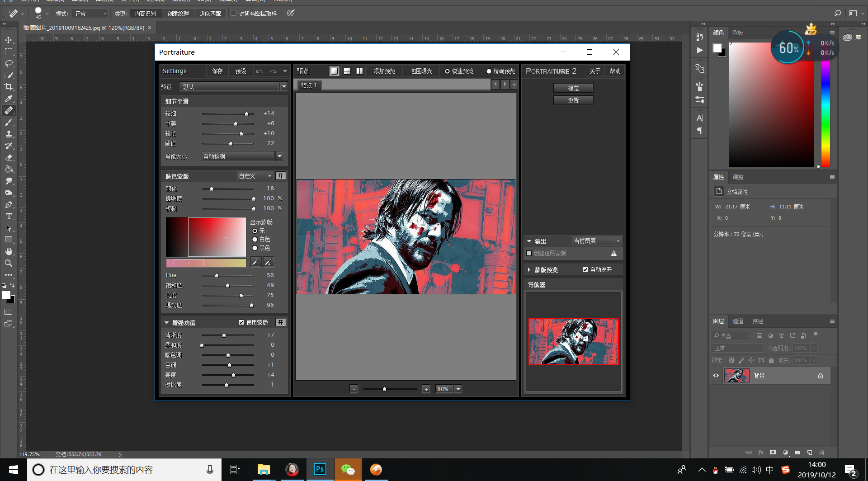Click the 较细 smoothing slider
Viewport: 868px width, 481px height.
[x=228, y=113]
